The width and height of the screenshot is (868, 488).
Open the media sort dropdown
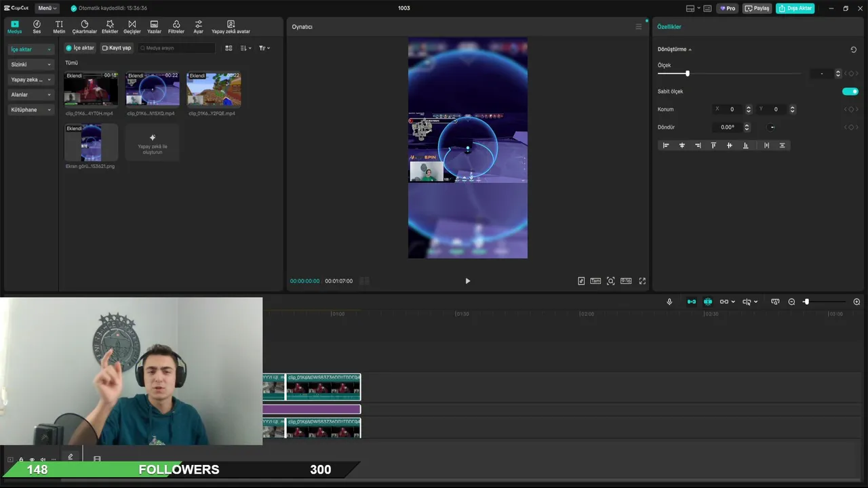pyautogui.click(x=245, y=48)
